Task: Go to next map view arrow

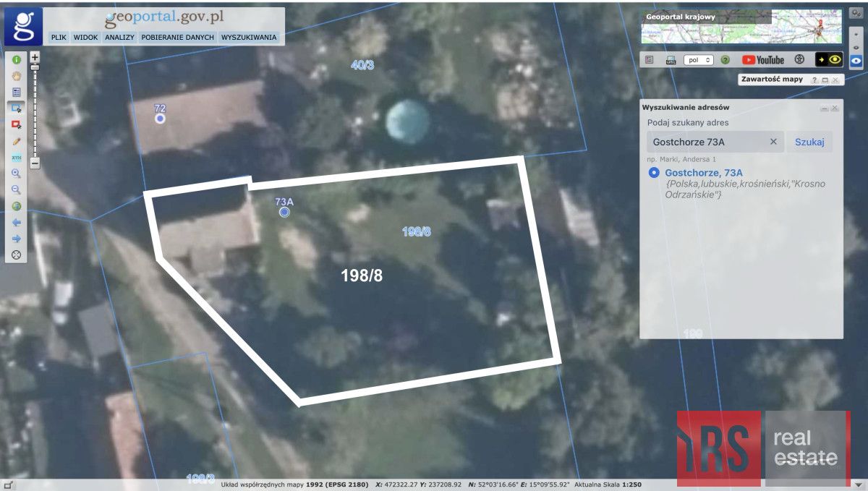Action: (x=16, y=239)
